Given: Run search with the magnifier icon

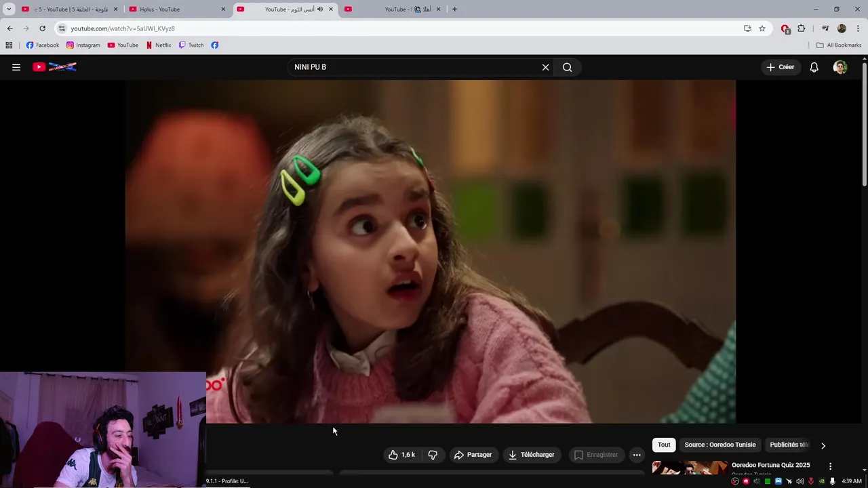Looking at the screenshot, I should click(568, 67).
